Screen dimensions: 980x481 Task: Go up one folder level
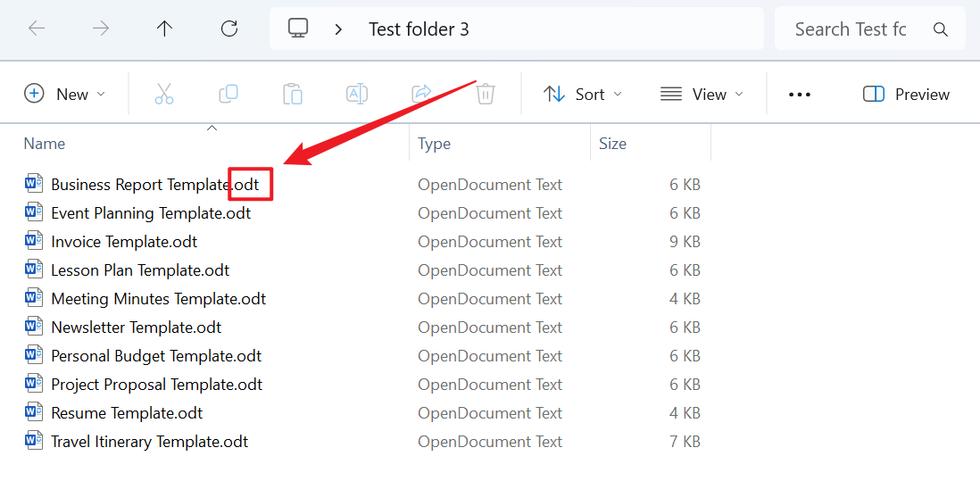(164, 29)
